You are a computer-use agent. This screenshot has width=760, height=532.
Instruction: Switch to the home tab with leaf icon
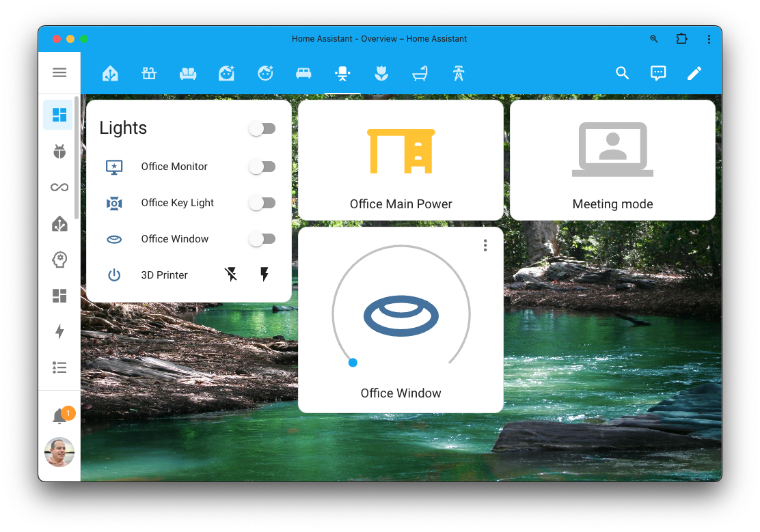[110, 73]
